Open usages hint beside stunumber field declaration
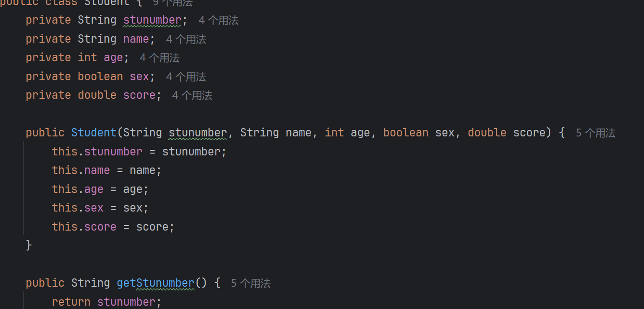The image size is (644, 309). click(218, 20)
